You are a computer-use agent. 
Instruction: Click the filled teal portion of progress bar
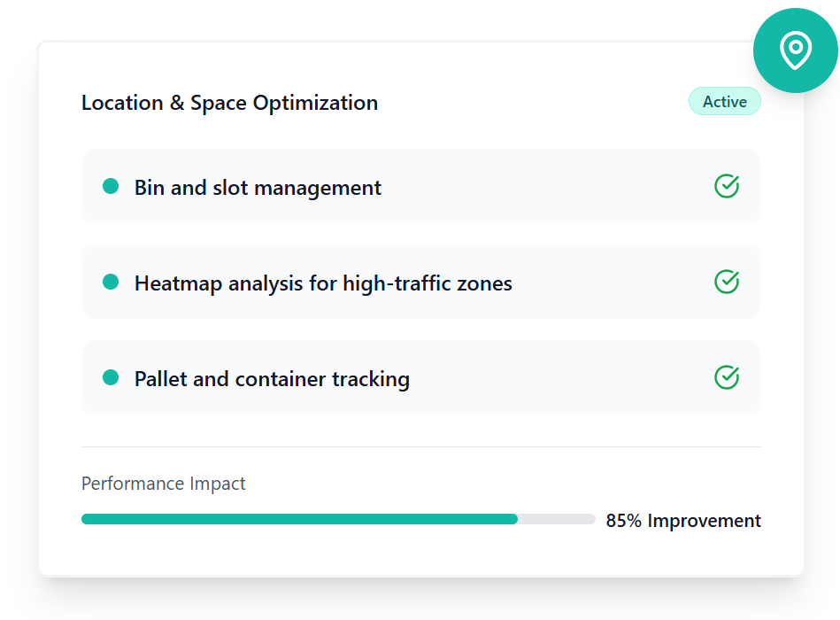[299, 519]
